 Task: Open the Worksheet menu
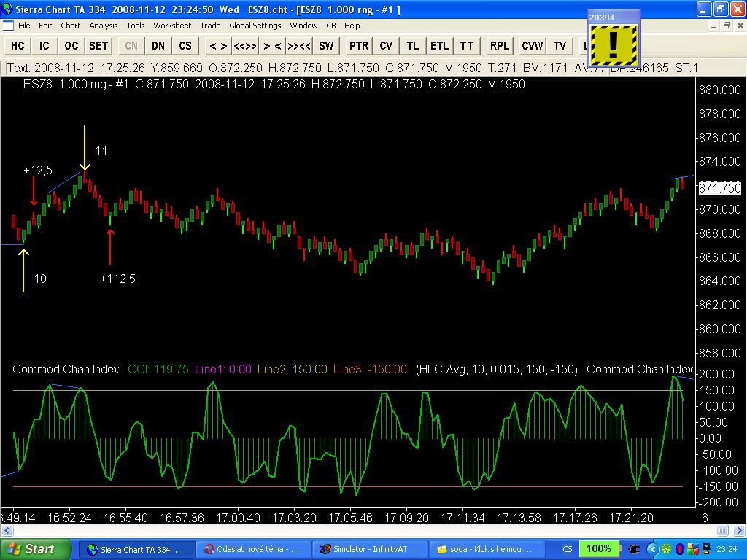point(172,26)
